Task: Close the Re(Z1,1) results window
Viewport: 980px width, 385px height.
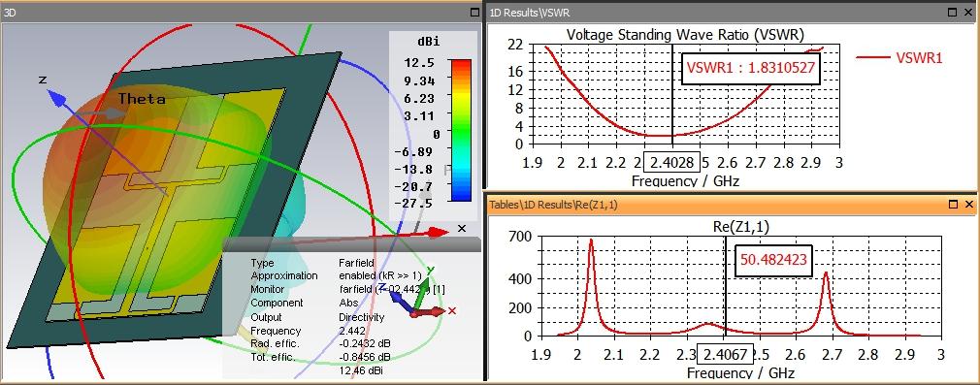Action: [969, 204]
